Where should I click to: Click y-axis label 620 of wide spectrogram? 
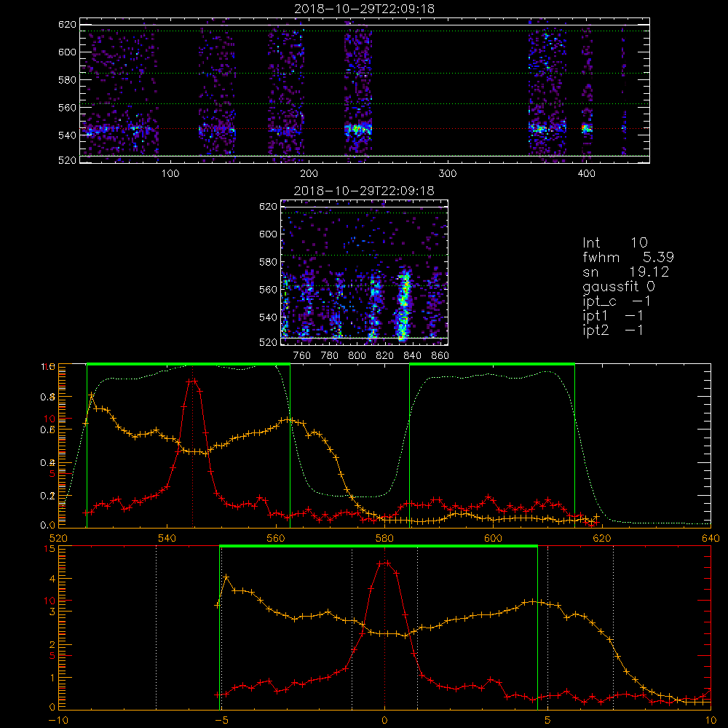pyautogui.click(x=67, y=24)
